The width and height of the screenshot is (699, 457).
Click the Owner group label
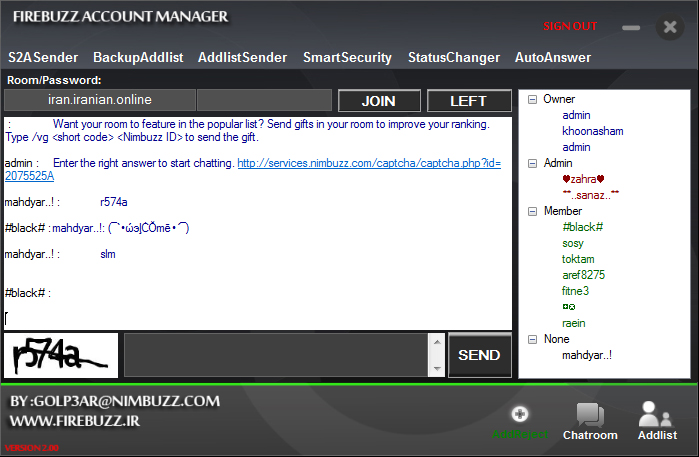pyautogui.click(x=559, y=99)
